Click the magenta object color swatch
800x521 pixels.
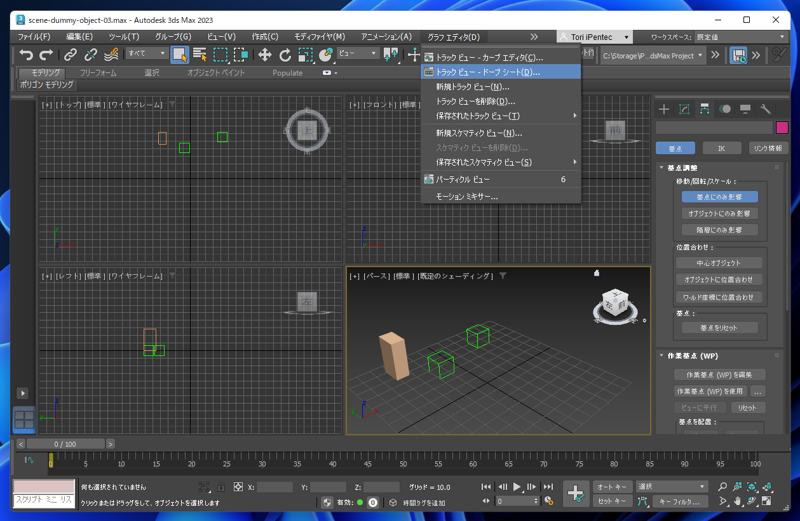pyautogui.click(x=782, y=128)
